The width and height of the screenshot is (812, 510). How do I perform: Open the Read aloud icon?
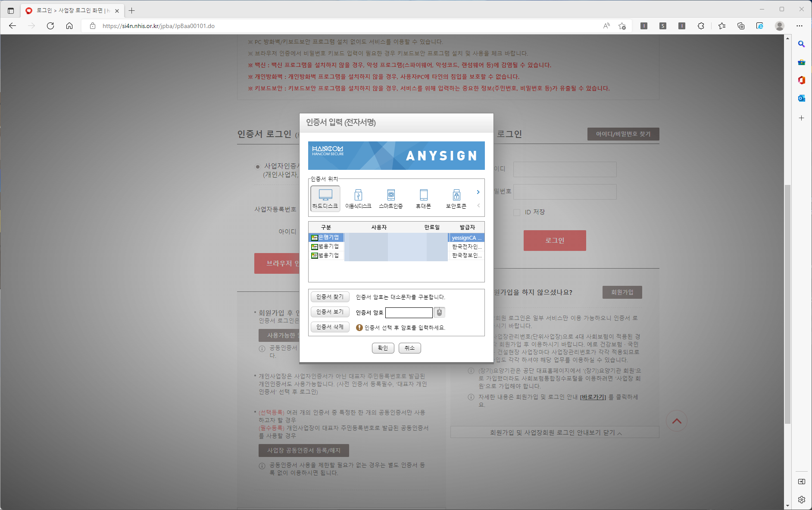click(606, 26)
